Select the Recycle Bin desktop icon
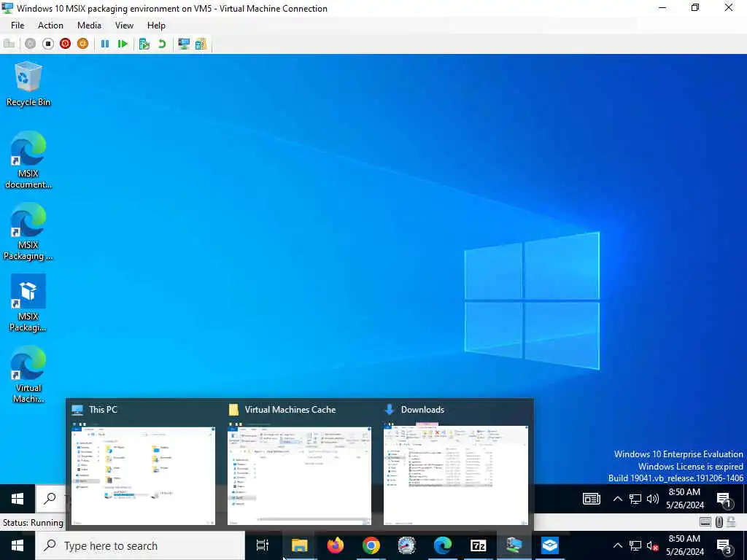This screenshot has width=747, height=560. pos(28,85)
